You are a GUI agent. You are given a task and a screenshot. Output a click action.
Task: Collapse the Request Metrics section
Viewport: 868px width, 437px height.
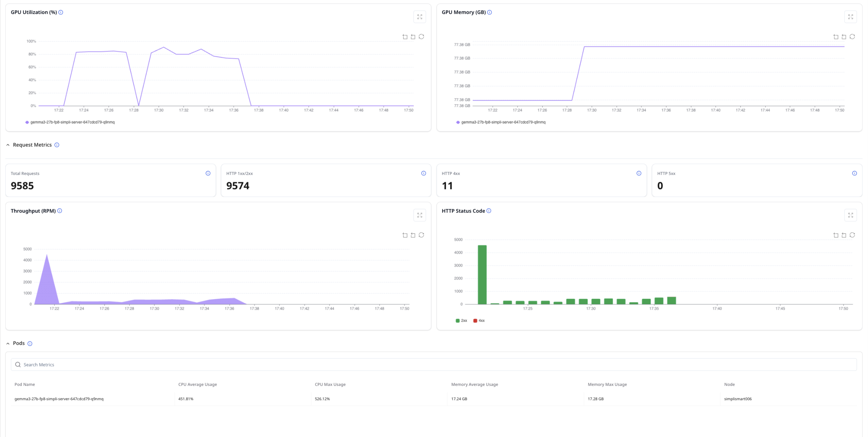(8, 145)
